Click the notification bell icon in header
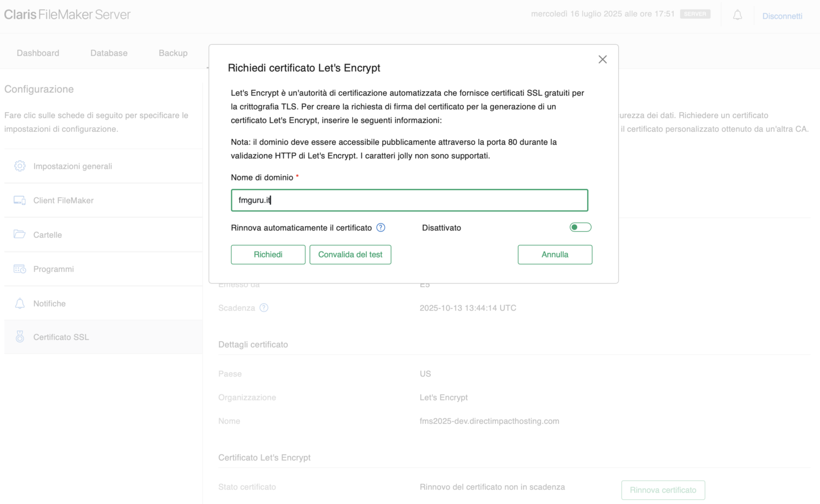The image size is (820, 504). (737, 15)
